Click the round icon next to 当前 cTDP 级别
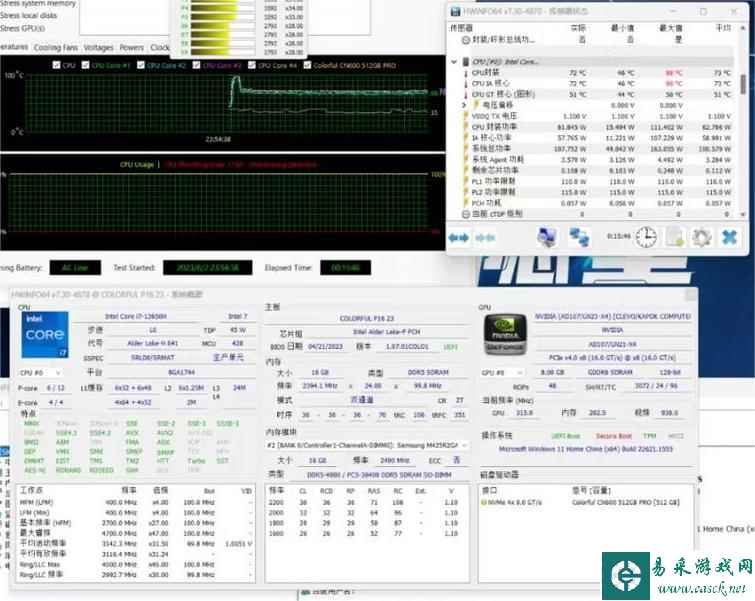 pyautogui.click(x=466, y=214)
